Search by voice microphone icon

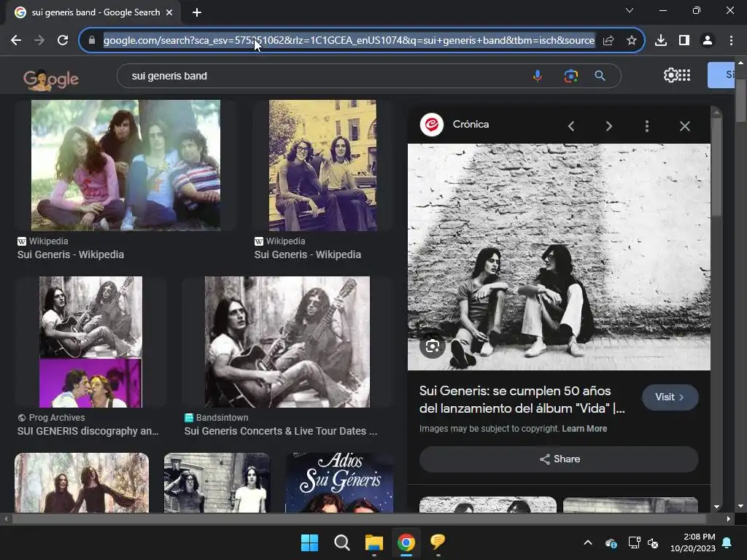(x=538, y=76)
